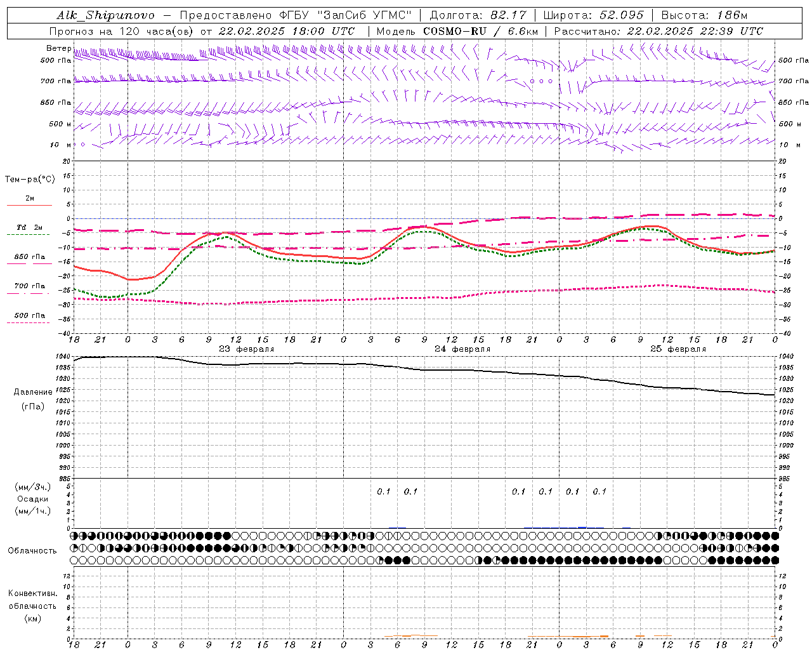Click the Ветер panel label
The image size is (812, 650).
click(x=58, y=48)
